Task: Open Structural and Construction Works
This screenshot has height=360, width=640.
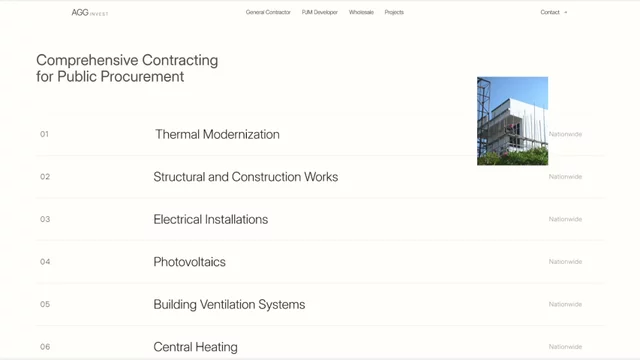Action: point(246,177)
